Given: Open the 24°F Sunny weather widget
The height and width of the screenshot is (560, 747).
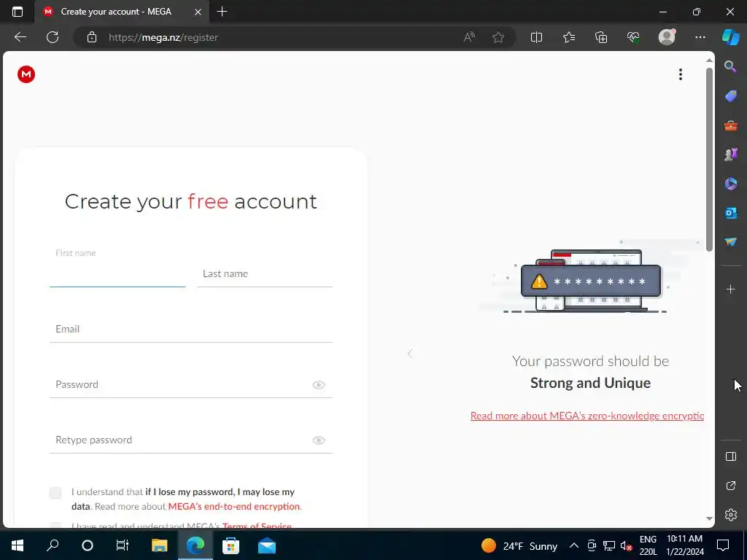Looking at the screenshot, I should (x=519, y=545).
